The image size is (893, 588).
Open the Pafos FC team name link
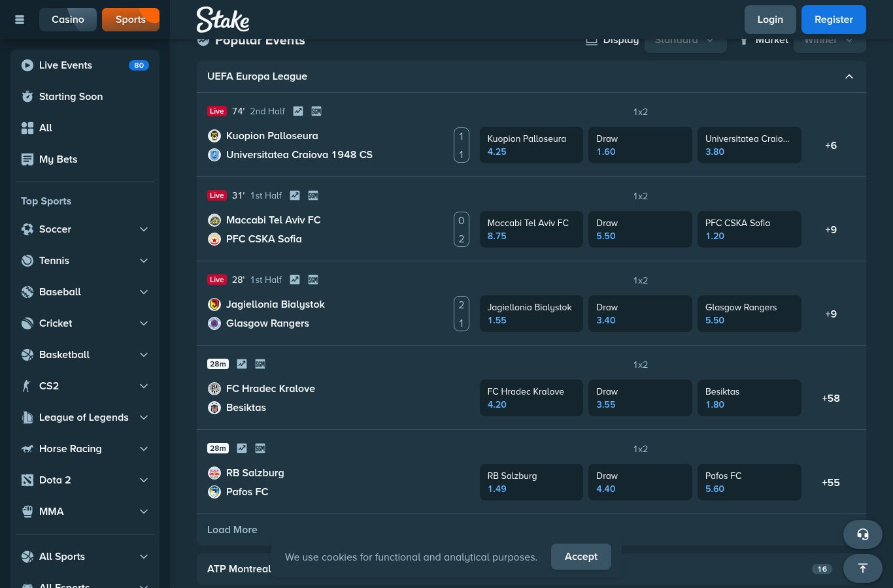pos(247,492)
